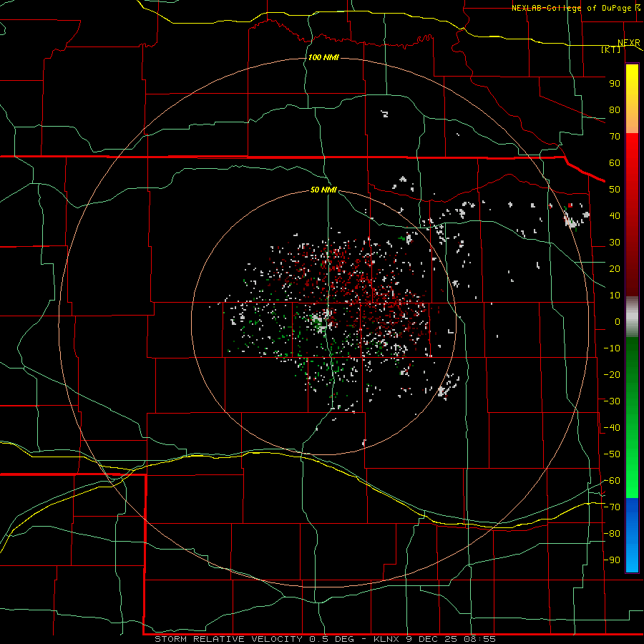
Task: Click the positive 50 scale value
Action: (x=615, y=190)
